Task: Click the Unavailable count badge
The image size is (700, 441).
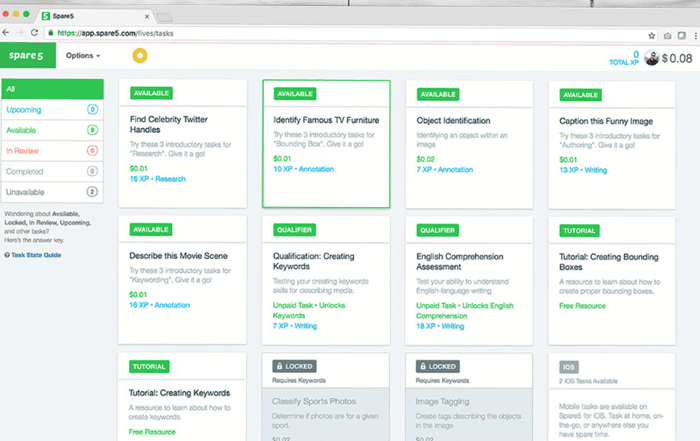Action: [92, 192]
